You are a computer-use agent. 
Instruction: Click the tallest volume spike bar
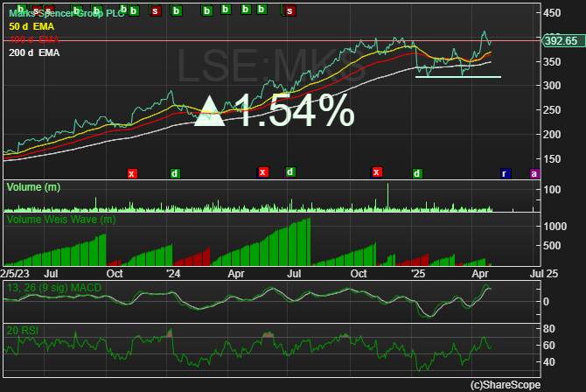388,197
